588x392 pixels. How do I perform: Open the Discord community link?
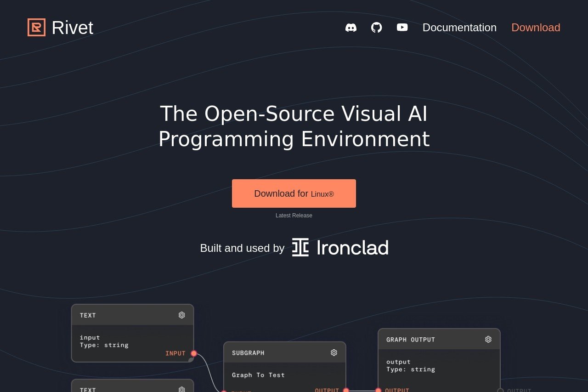351,28
